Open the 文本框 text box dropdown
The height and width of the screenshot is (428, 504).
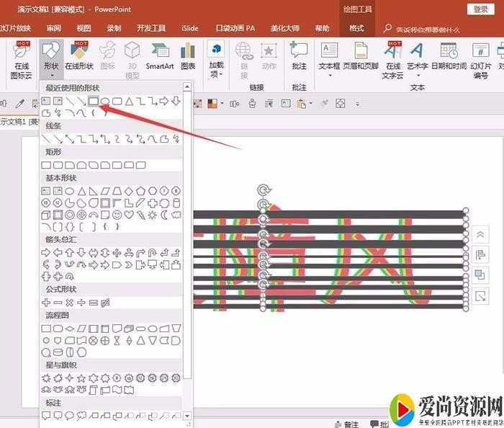coord(329,57)
